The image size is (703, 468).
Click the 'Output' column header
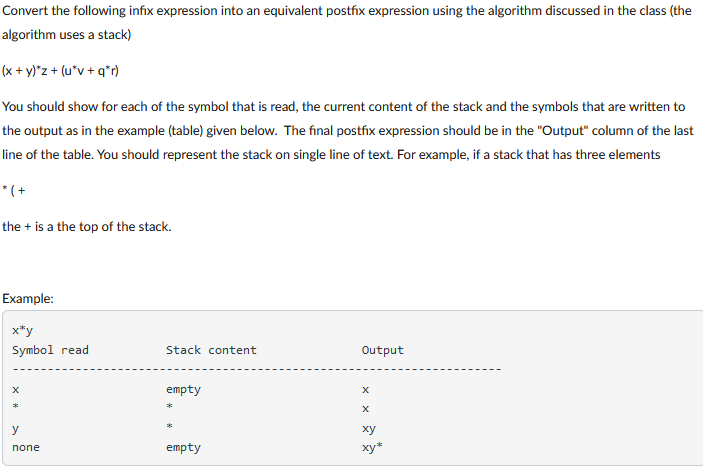coord(382,350)
